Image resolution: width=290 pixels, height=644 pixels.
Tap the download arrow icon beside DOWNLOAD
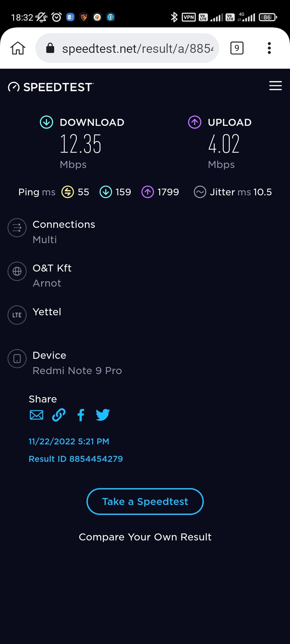pos(46,122)
